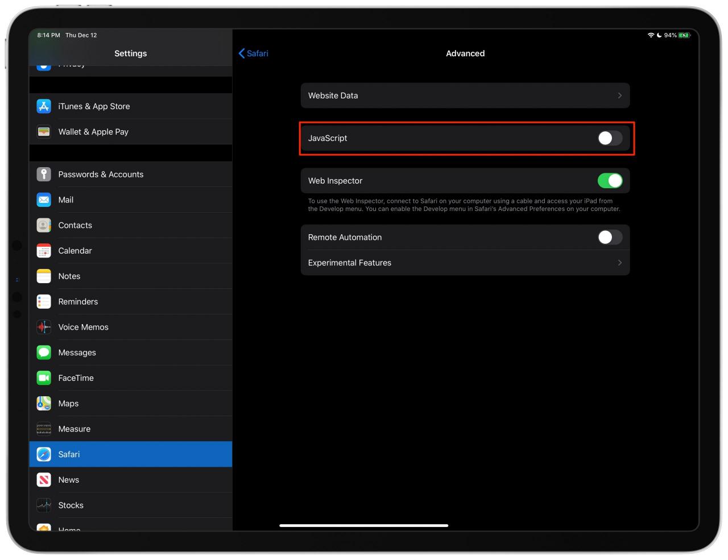Viewport: 728px width, 560px height.
Task: Tap the Messages bubble icon
Action: [x=44, y=352]
